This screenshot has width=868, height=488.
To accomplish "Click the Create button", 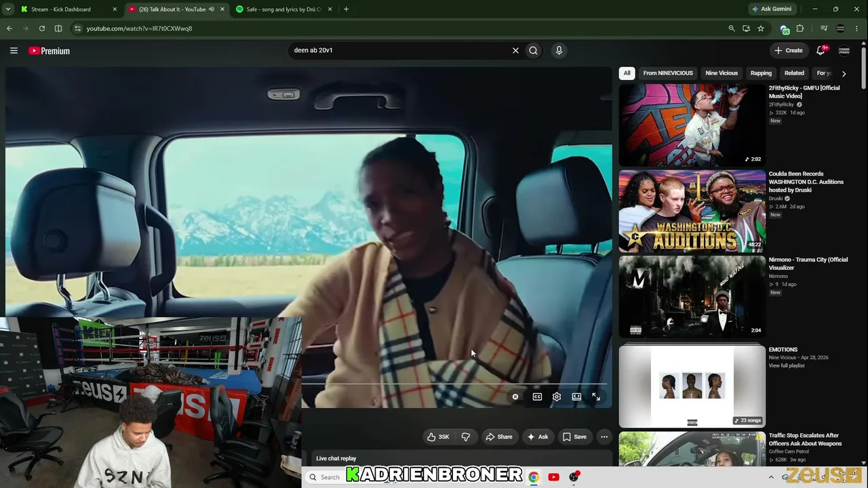I will (x=789, y=50).
